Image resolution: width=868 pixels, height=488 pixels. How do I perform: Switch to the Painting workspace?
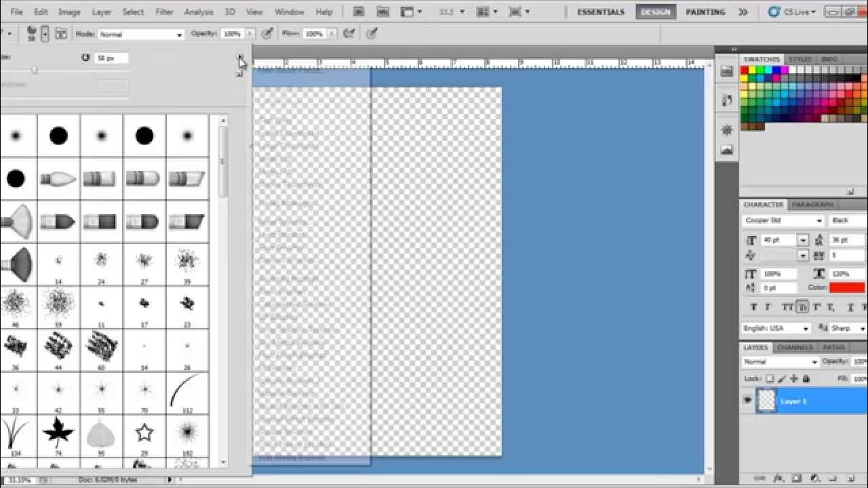[x=705, y=12]
